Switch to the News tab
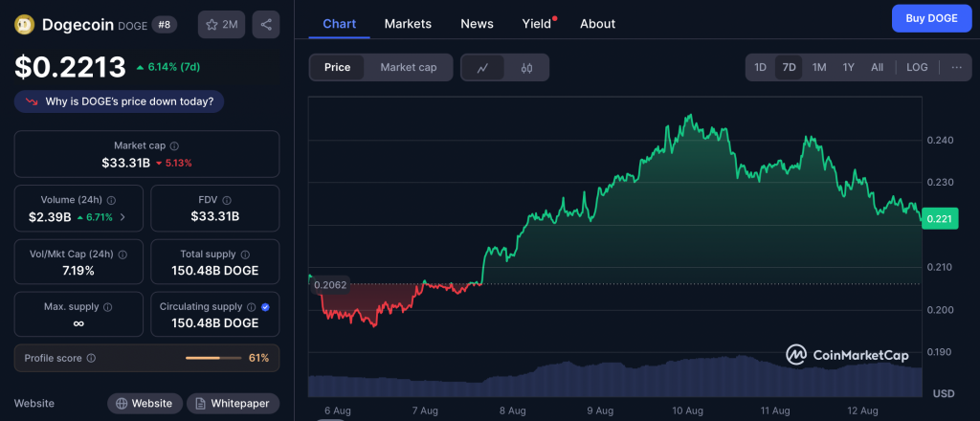 coord(477,24)
